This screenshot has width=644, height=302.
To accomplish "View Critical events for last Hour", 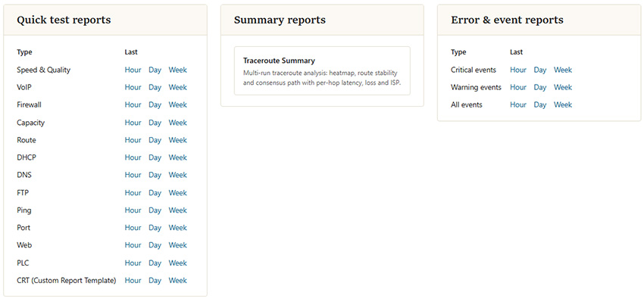I will 518,70.
